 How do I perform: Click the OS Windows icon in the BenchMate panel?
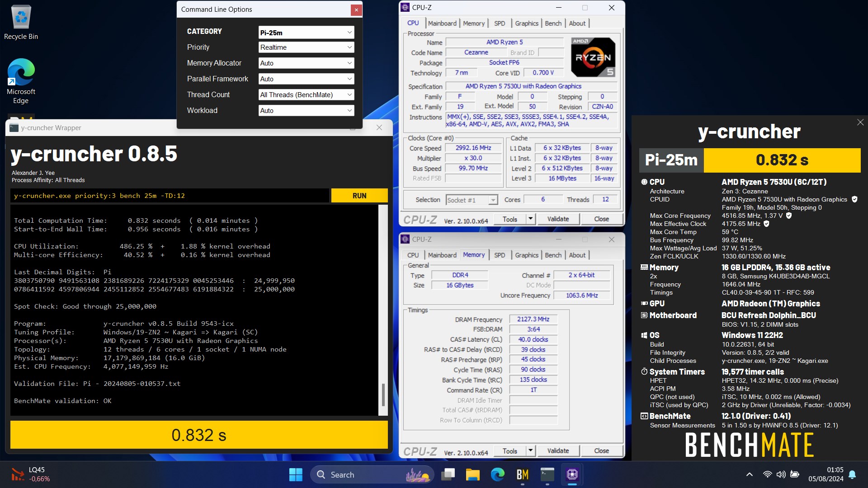tap(644, 335)
